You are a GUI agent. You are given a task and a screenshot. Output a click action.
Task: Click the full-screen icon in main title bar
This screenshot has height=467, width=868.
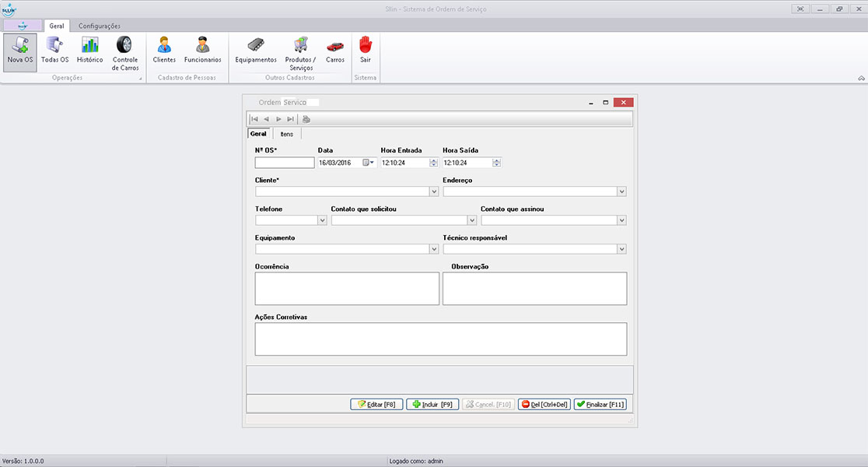coord(800,9)
